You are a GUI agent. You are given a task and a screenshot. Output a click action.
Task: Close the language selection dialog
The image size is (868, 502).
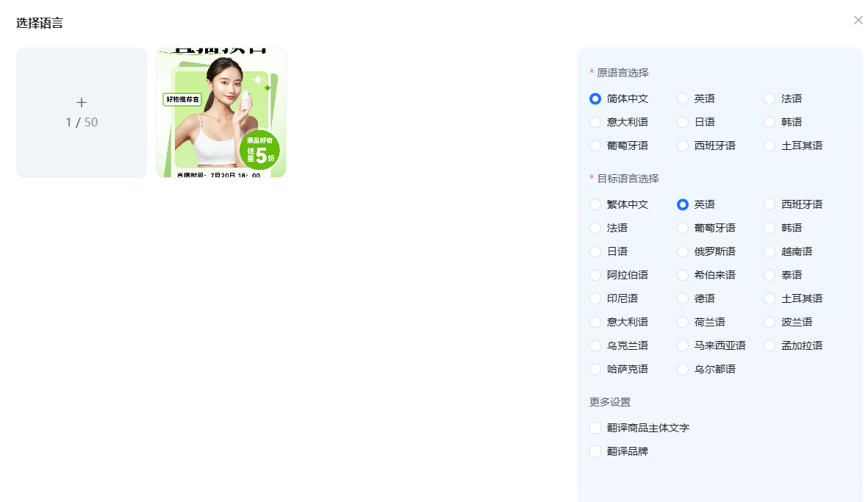(858, 21)
